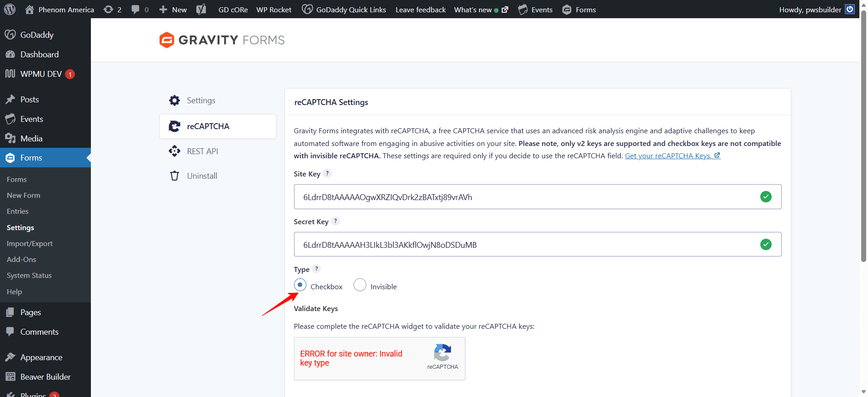This screenshot has width=868, height=397.
Task: Open the Phenom America site home icon
Action: click(x=30, y=10)
